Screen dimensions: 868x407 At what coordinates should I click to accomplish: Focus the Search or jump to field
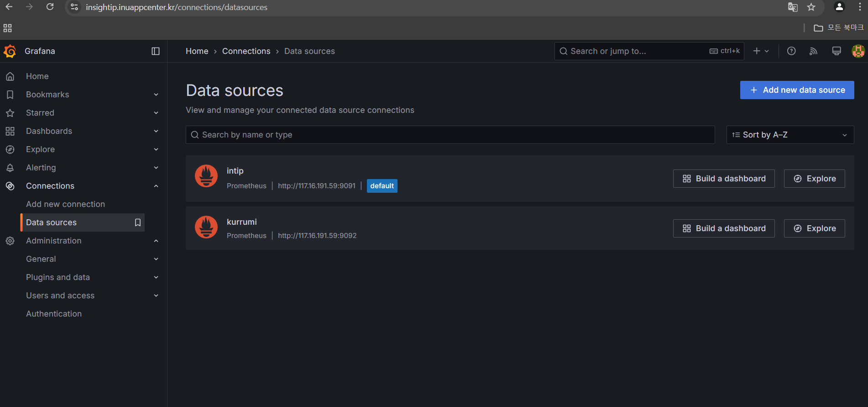click(x=649, y=51)
